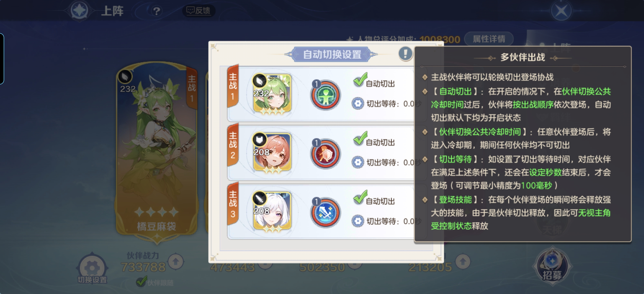Image resolution: width=644 pixels, height=294 pixels.
Task: Click upgrade arrow beside 伙伴战力 733788
Action: [x=176, y=262]
